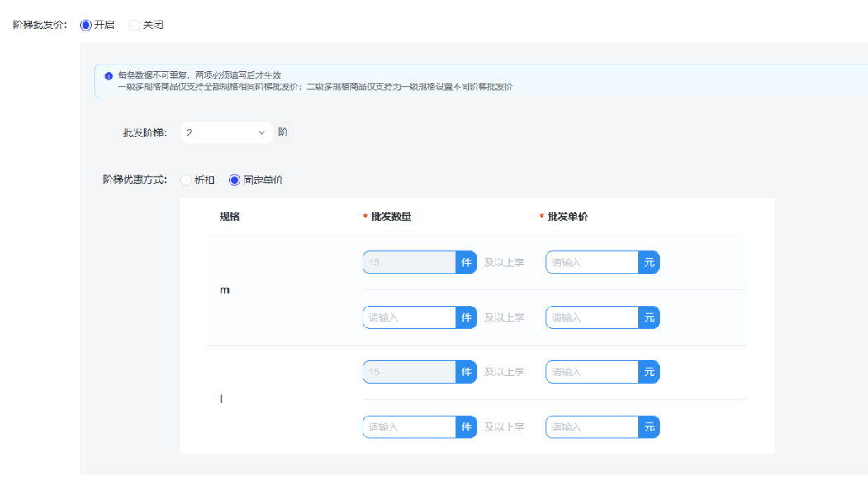Click second-tier 批发单价 input for spec m

point(592,317)
